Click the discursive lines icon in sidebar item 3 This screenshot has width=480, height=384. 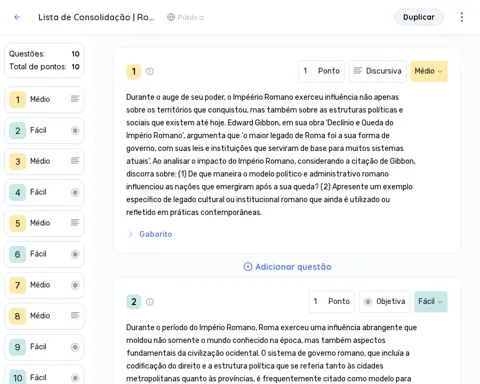pyautogui.click(x=75, y=161)
